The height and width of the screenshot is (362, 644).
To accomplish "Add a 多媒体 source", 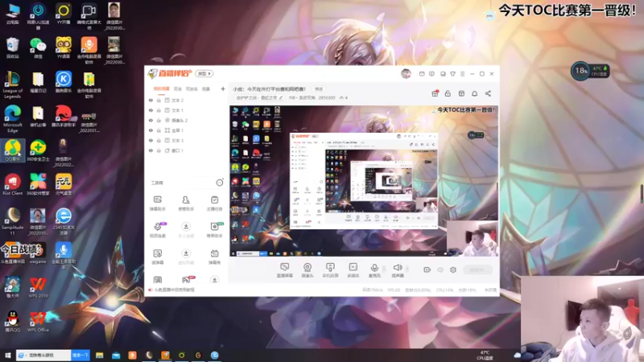I will coord(353,270).
